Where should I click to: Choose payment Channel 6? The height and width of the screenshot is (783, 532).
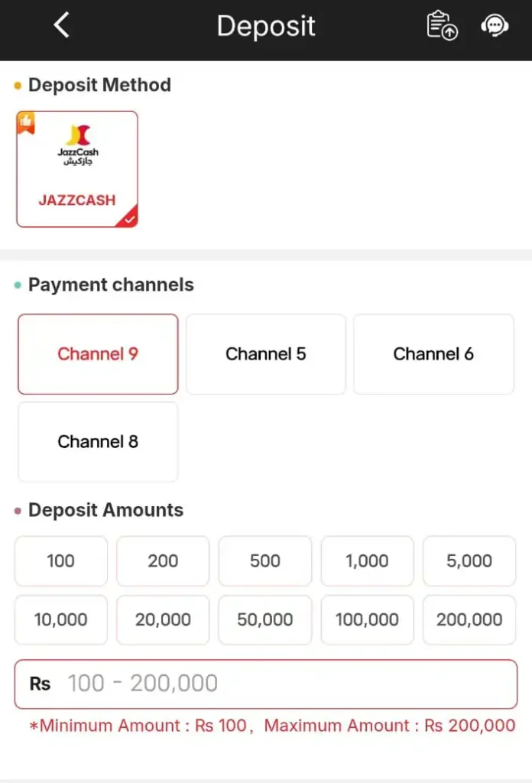[433, 354]
